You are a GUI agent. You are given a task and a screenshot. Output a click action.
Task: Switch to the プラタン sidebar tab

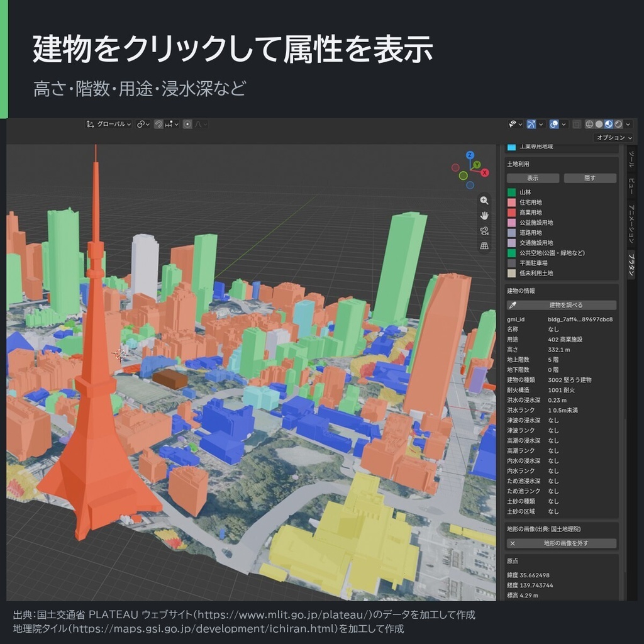[x=631, y=264]
